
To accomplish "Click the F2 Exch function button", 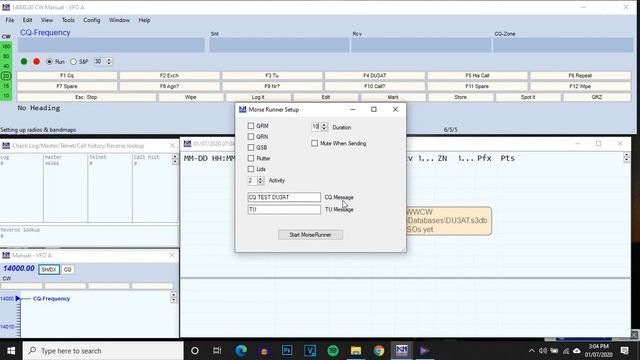I will [x=169, y=76].
